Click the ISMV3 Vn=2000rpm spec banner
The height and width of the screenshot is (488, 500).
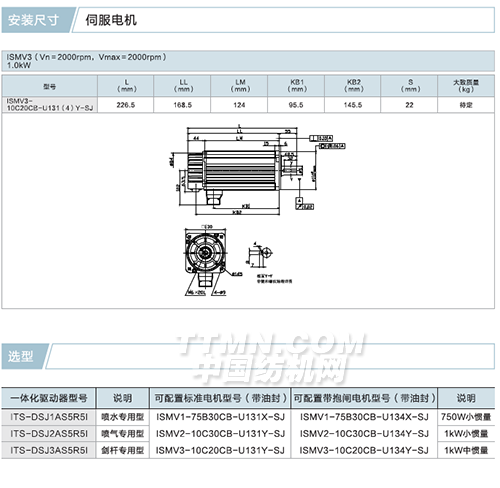[x=248, y=61]
